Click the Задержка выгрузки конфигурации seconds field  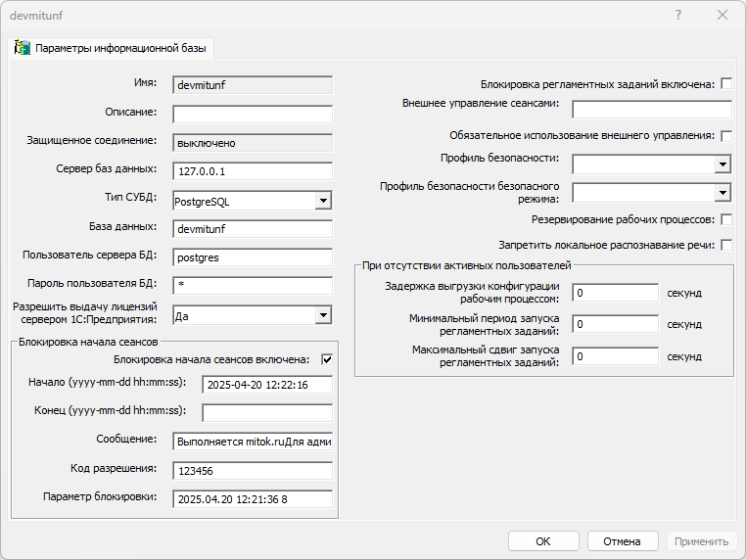[615, 293]
